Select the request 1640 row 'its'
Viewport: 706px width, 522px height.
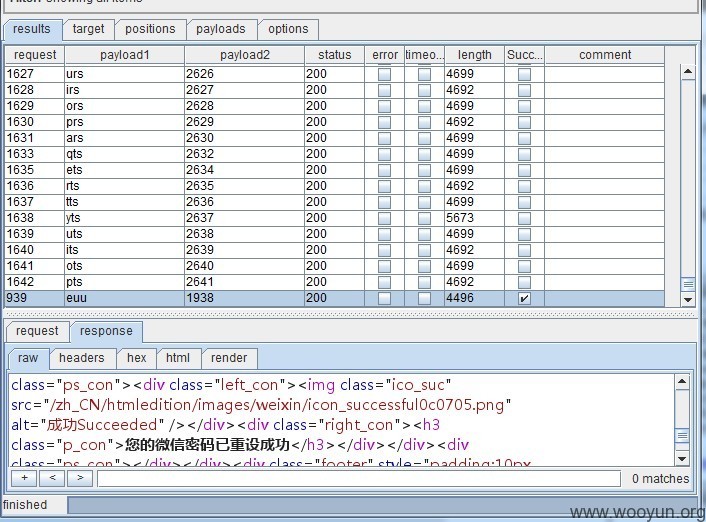[335, 250]
